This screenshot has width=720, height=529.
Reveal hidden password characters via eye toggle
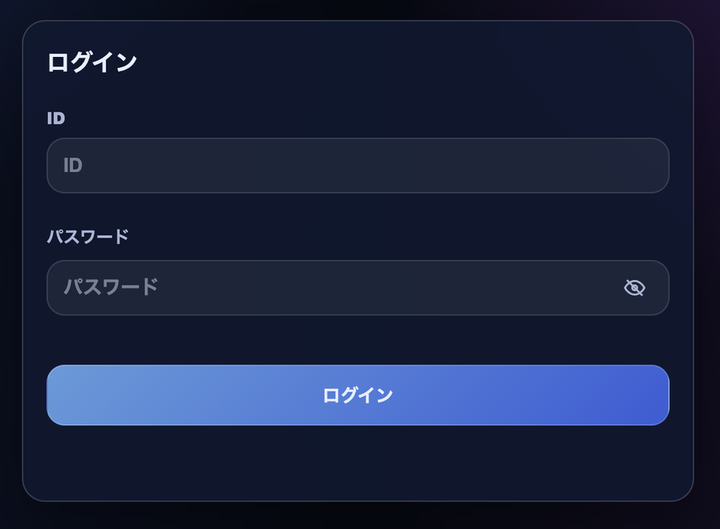click(634, 288)
